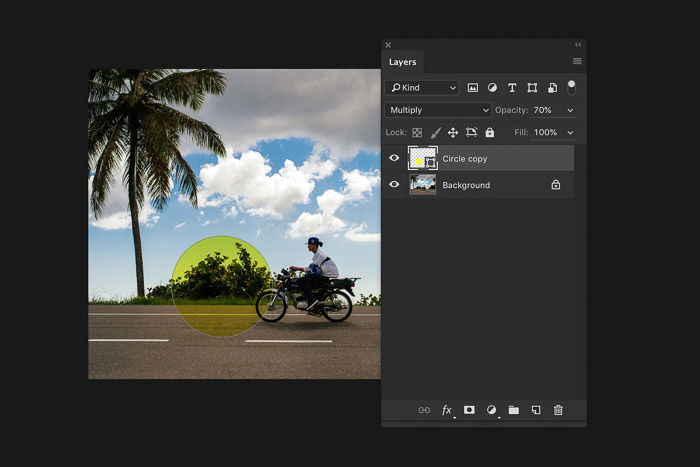Expand the Opacity slider dropdown

(570, 110)
